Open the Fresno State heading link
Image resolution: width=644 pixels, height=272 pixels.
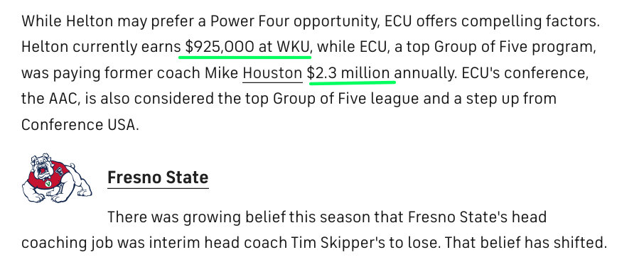158,178
